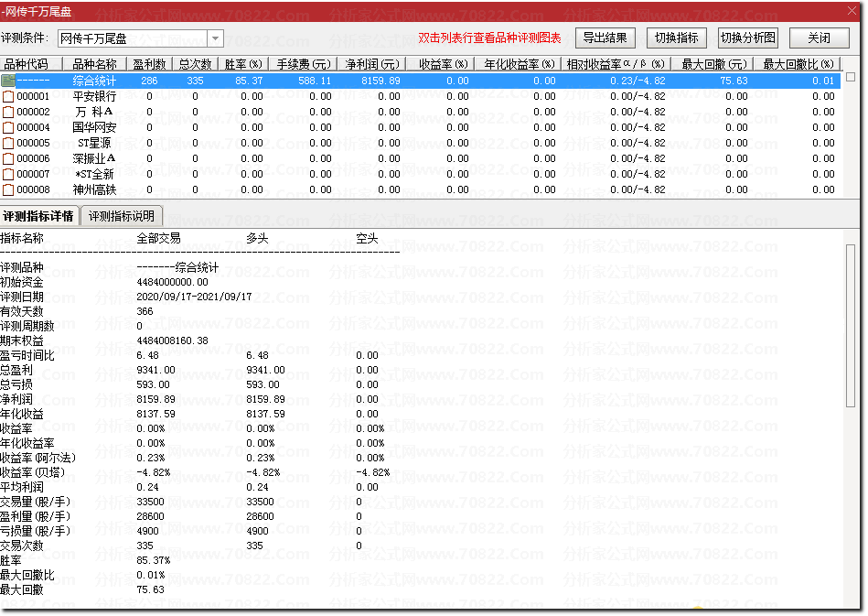Click the 000008 stock code cell
868x616 pixels.
(x=33, y=189)
